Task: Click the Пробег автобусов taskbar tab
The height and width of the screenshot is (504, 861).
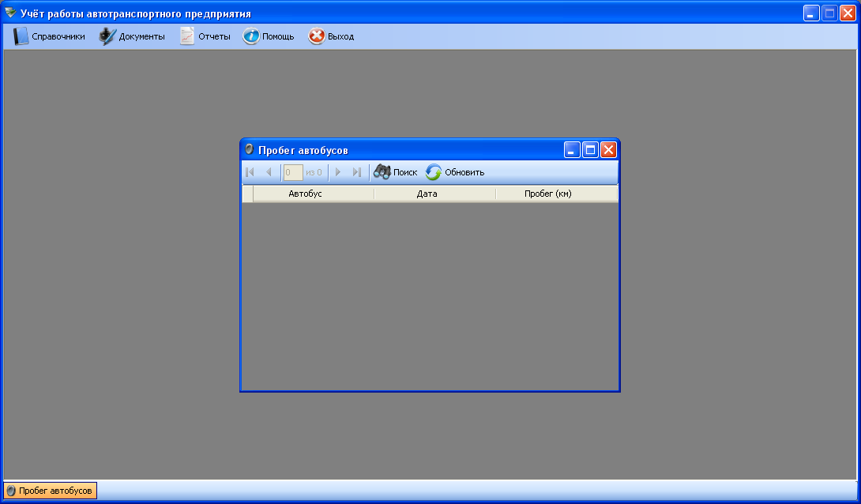Action: pyautogui.click(x=50, y=491)
